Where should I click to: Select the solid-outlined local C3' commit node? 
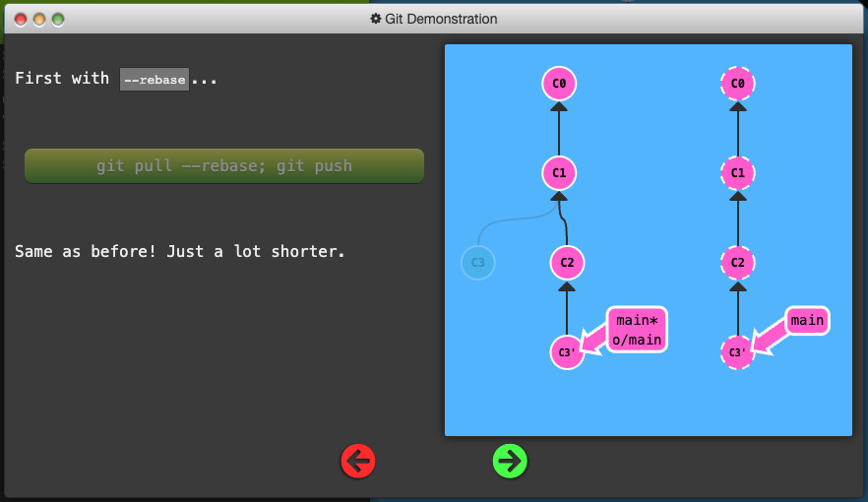coord(566,352)
